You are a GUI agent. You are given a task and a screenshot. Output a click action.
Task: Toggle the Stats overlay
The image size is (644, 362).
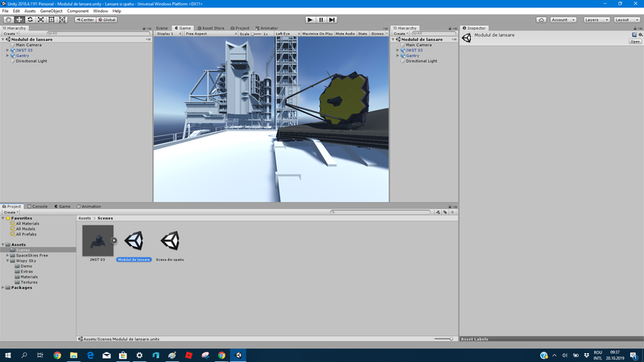click(362, 34)
